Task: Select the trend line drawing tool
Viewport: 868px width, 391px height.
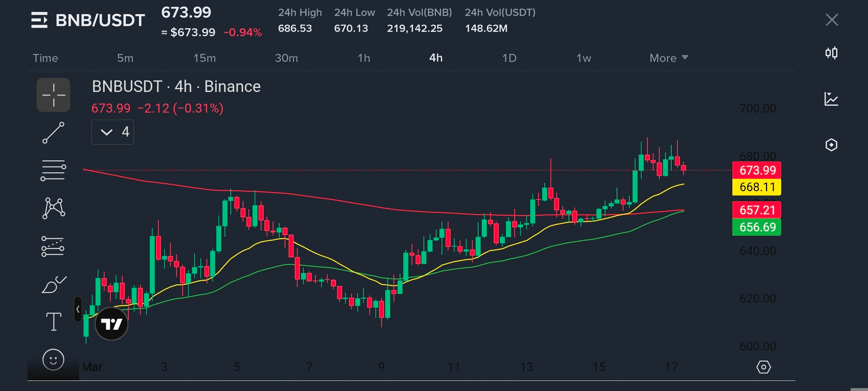Action: tap(53, 133)
